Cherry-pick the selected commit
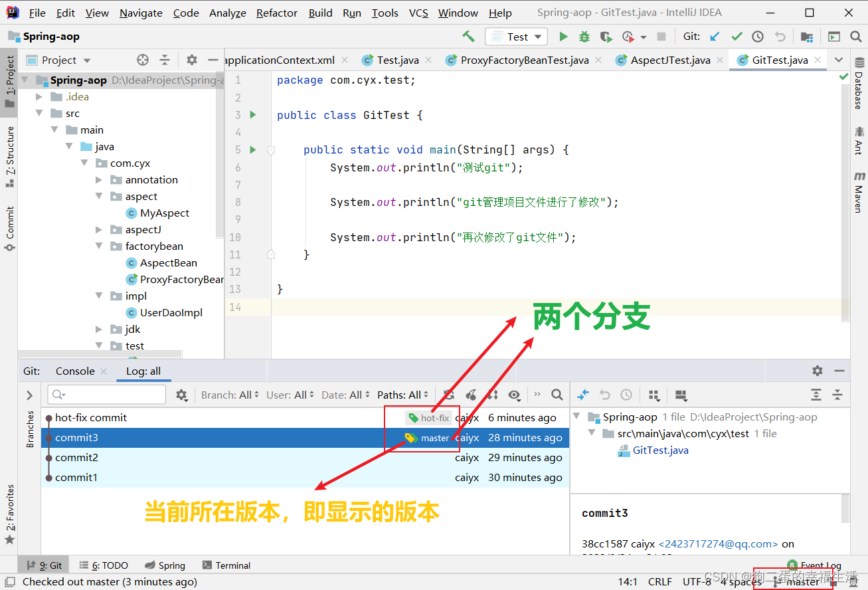The height and width of the screenshot is (590, 868). click(x=471, y=395)
